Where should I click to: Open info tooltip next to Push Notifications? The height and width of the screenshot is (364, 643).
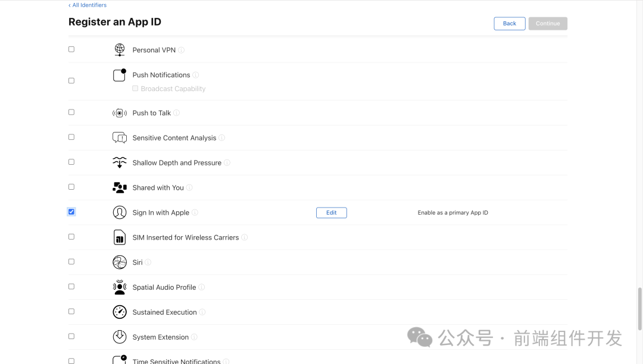[x=196, y=75]
